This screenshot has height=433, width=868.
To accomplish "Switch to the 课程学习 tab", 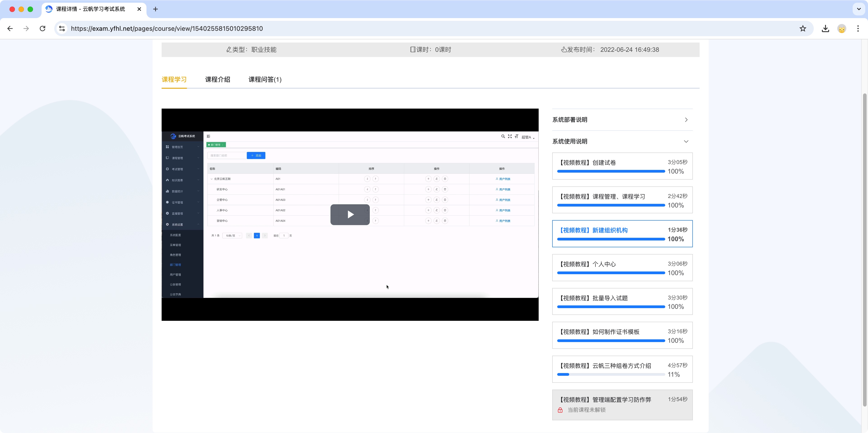I will tap(174, 80).
